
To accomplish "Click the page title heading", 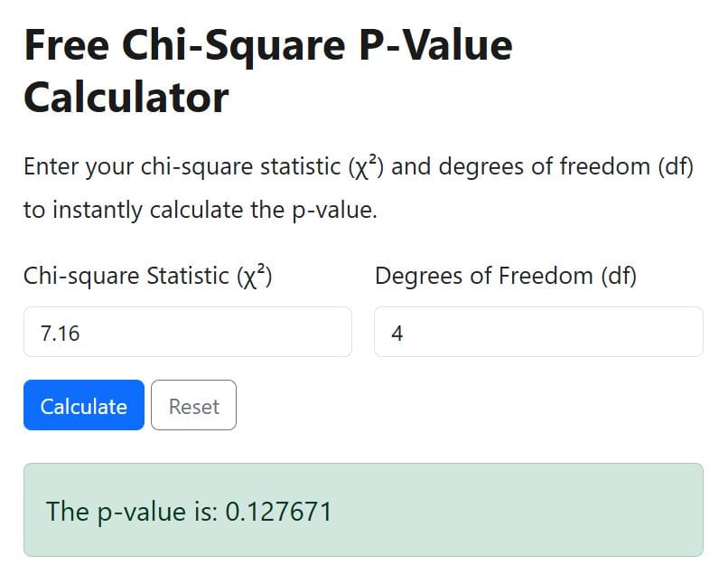I will 266,70.
